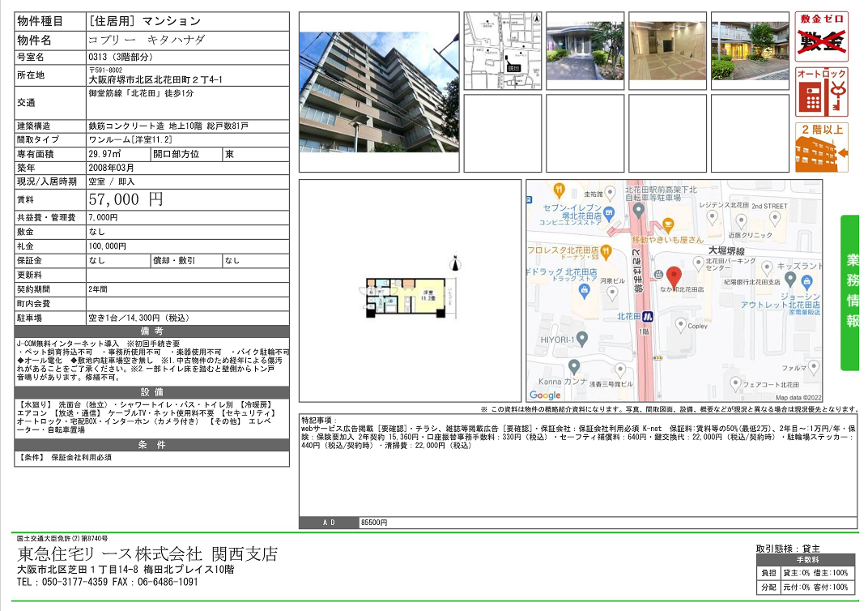Screen dimensions: 868x611
Task: Click the 条件 section header
Action: pyautogui.click(x=151, y=445)
